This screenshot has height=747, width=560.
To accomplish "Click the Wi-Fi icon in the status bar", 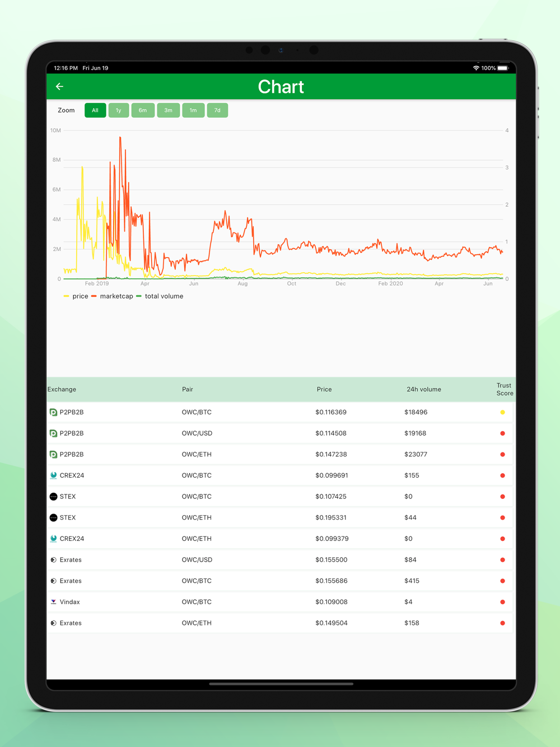I will click(476, 68).
